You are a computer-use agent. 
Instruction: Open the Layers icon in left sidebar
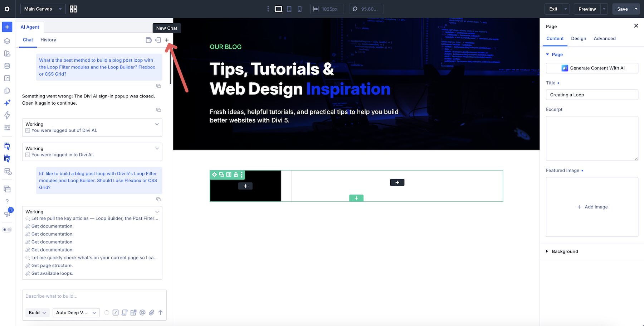pyautogui.click(x=7, y=41)
